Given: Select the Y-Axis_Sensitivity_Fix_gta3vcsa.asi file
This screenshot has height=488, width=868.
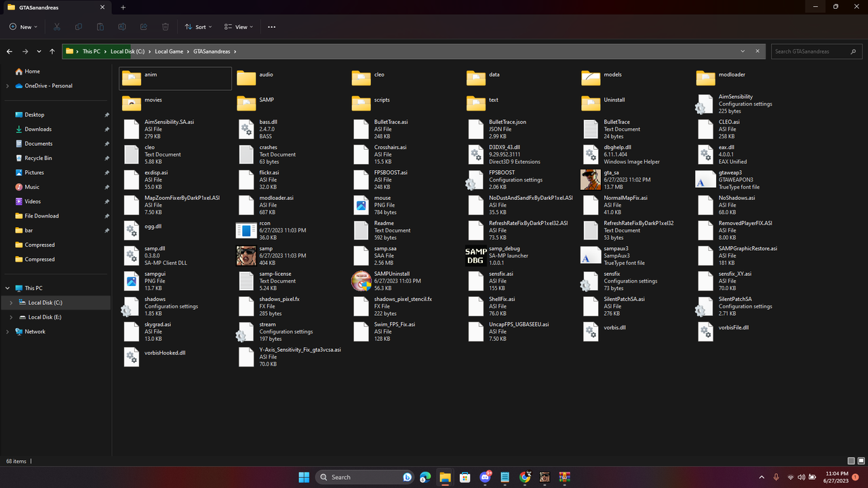Looking at the screenshot, I should (x=290, y=357).
